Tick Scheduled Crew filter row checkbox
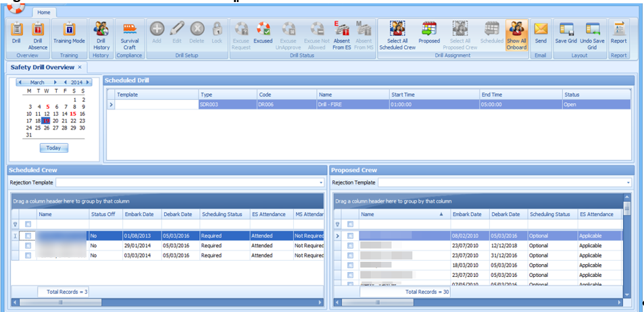The image size is (644, 312). tap(28, 224)
